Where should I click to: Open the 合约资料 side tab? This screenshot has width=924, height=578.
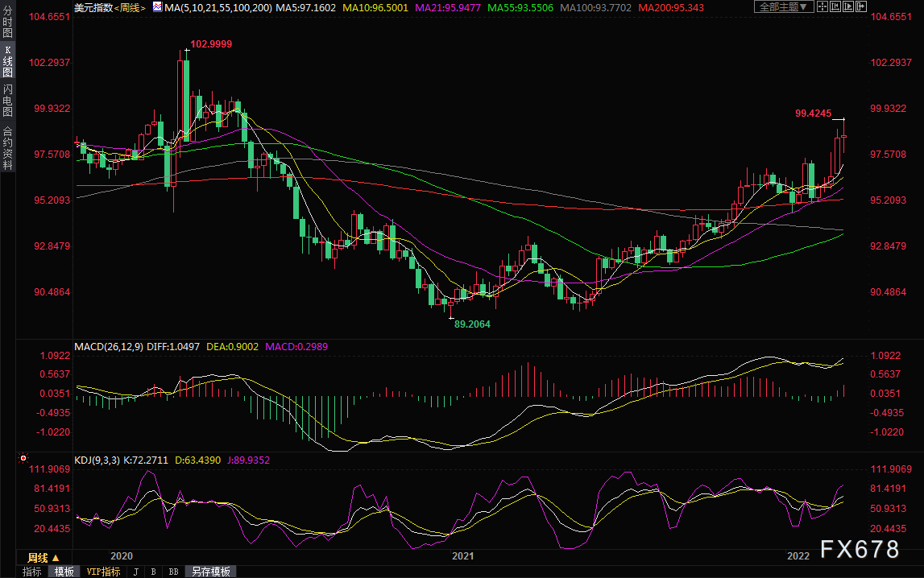(7, 147)
